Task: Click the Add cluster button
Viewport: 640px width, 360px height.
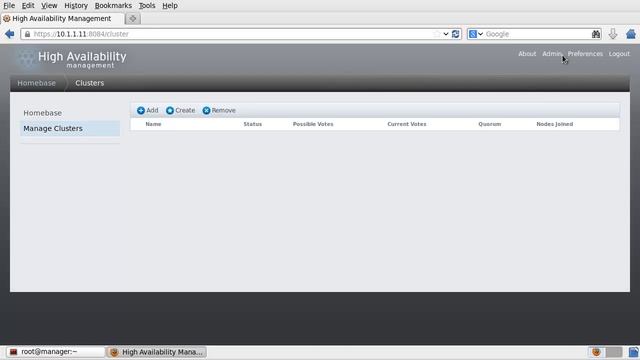Action: pyautogui.click(x=148, y=111)
